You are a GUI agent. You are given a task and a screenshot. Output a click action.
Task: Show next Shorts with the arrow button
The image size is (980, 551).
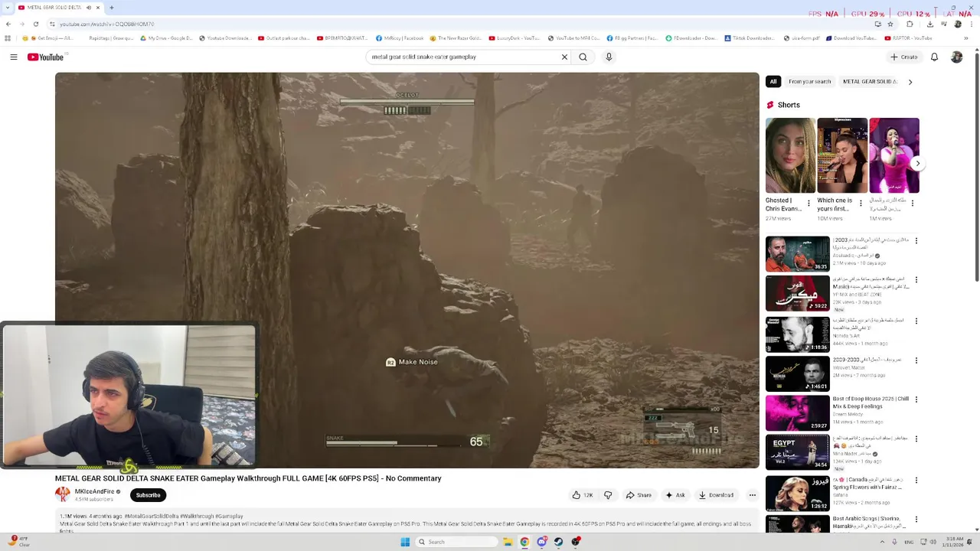pyautogui.click(x=917, y=163)
